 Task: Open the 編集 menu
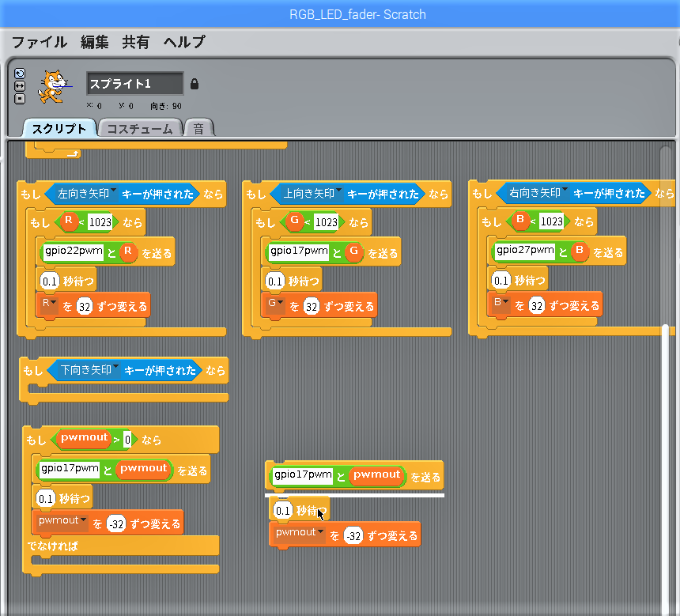click(94, 42)
